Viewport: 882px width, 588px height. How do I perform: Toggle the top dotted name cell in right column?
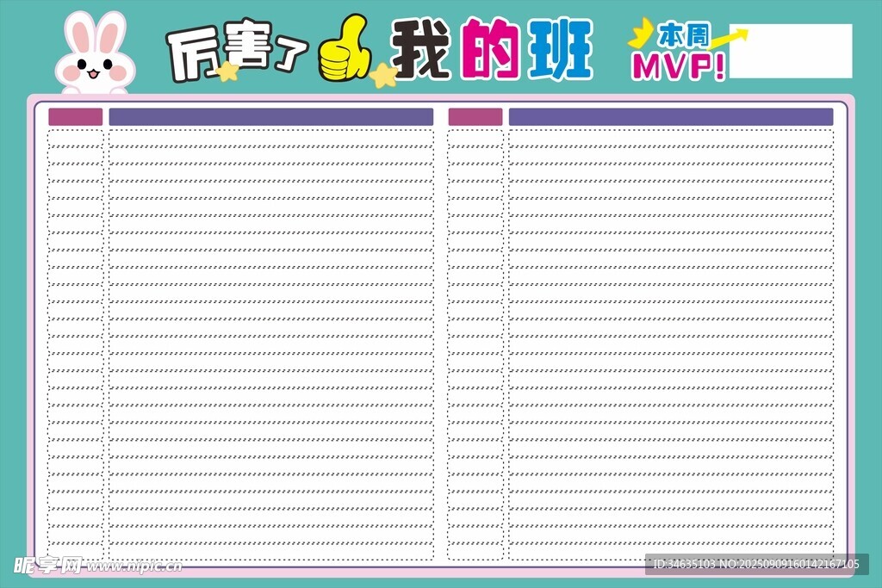point(476,138)
